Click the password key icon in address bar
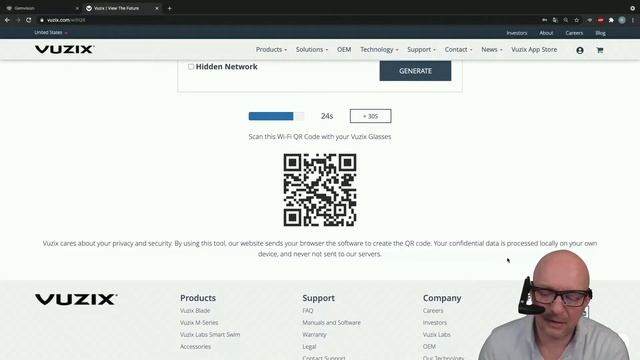The image size is (640, 360). tap(544, 20)
